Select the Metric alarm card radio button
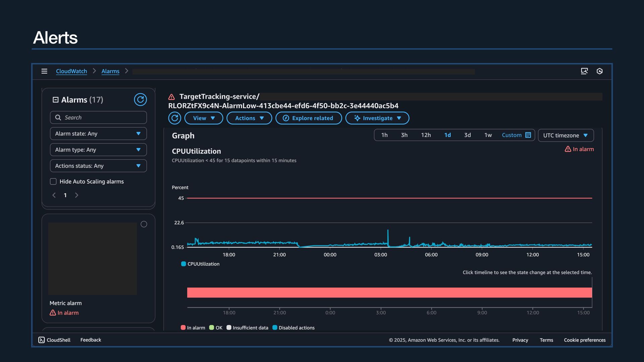The image size is (644, 362). [144, 224]
